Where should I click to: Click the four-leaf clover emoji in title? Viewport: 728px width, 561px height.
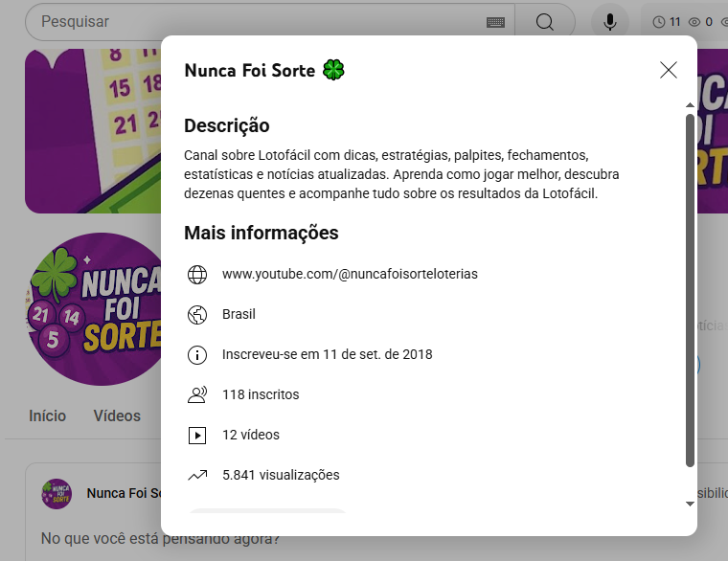(333, 70)
